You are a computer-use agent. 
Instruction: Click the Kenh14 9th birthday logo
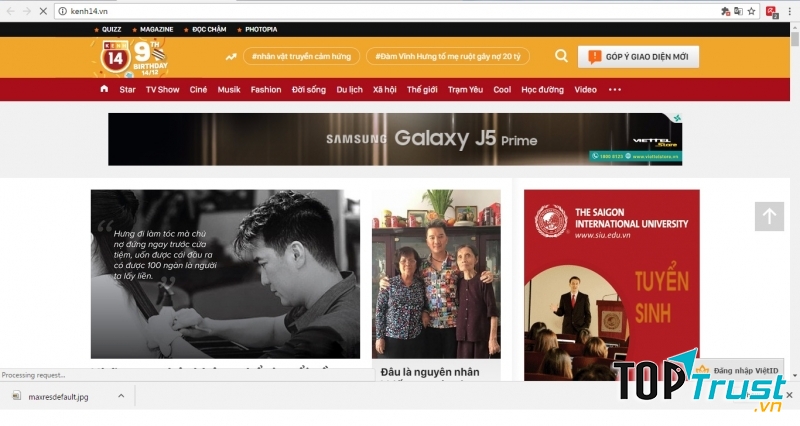point(134,57)
